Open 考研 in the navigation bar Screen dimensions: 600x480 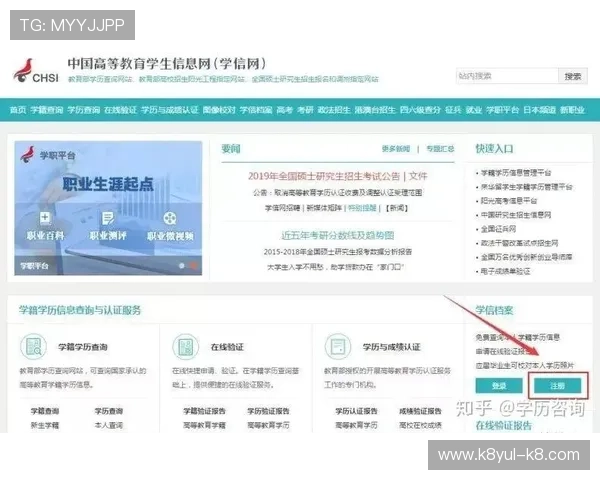305,110
